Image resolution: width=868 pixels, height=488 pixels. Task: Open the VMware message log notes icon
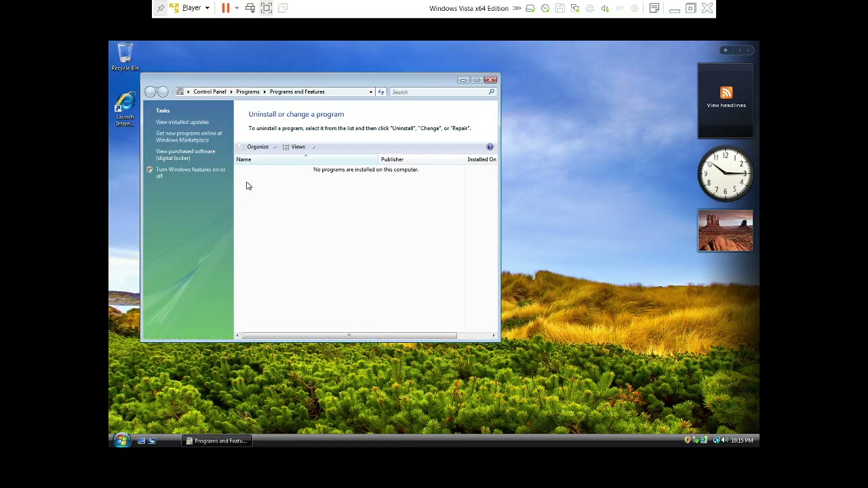(654, 8)
